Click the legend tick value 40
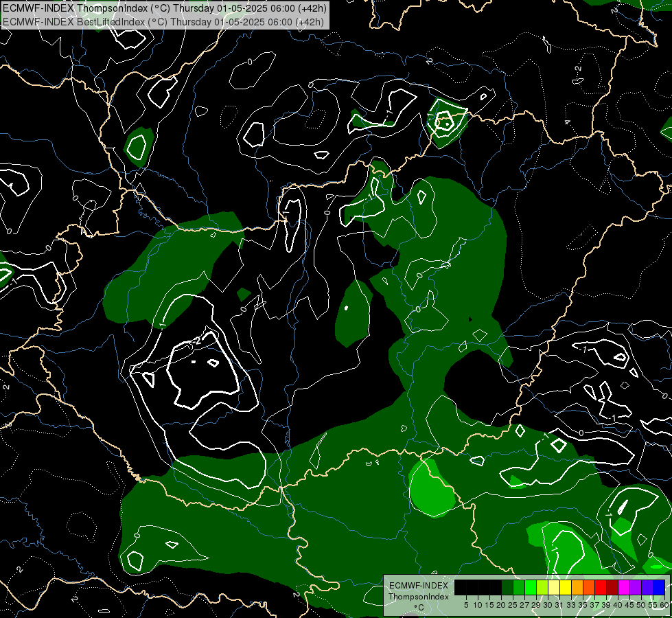The width and height of the screenshot is (672, 618). click(618, 605)
